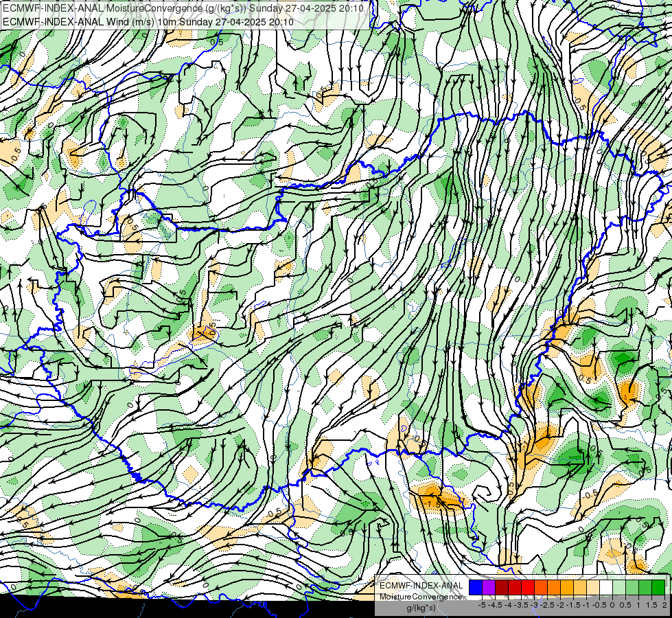Click the dark red legend swatch after purple
The image size is (672, 618).
click(x=502, y=587)
